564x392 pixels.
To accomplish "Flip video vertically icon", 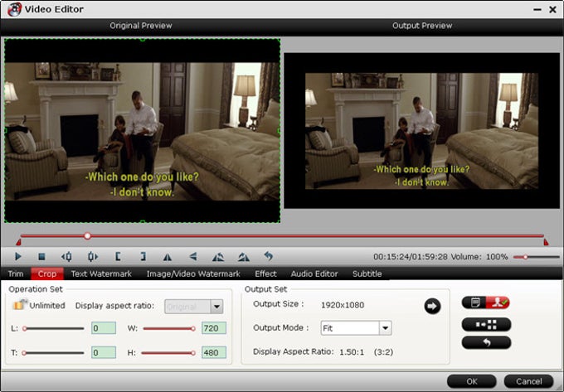I will pyautogui.click(x=193, y=257).
